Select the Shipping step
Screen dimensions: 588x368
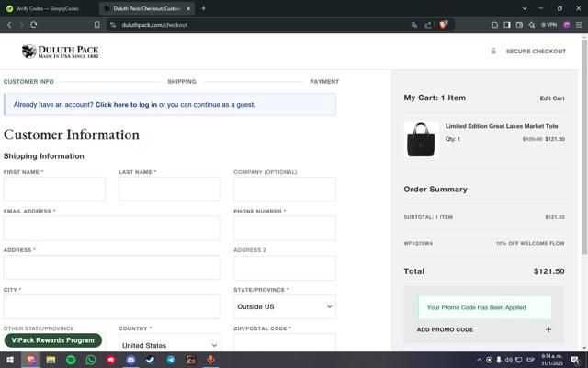pos(182,82)
